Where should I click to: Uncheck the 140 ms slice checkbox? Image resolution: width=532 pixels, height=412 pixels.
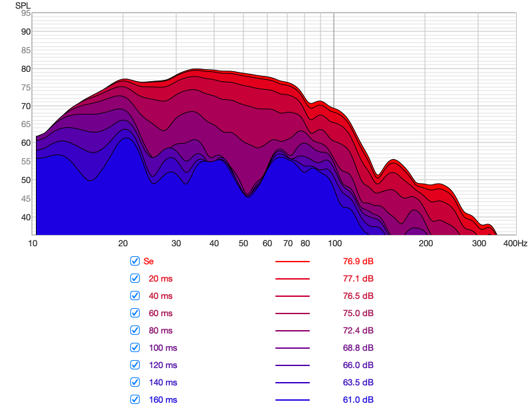point(135,382)
